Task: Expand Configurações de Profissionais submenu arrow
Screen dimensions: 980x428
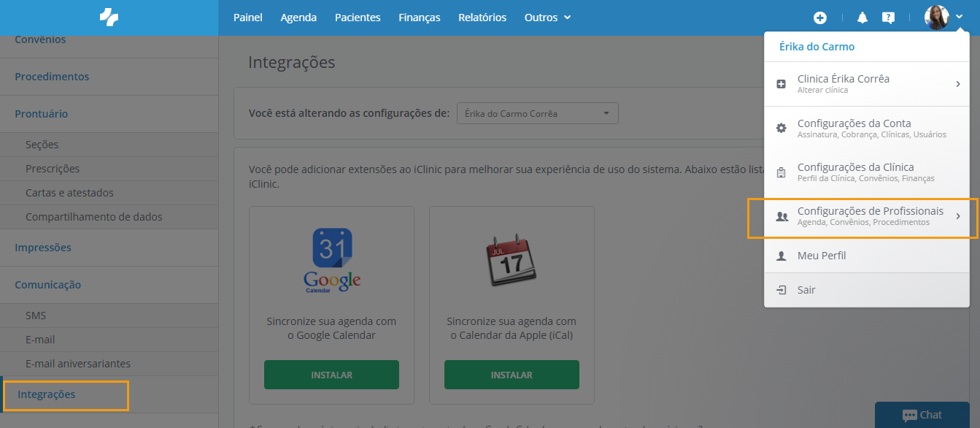Action: pos(957,216)
